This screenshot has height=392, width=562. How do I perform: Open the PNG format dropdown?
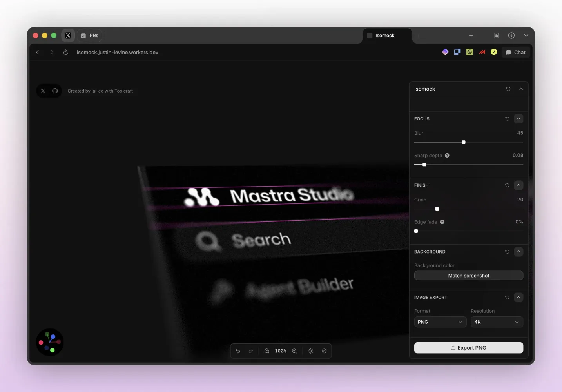[x=440, y=322]
